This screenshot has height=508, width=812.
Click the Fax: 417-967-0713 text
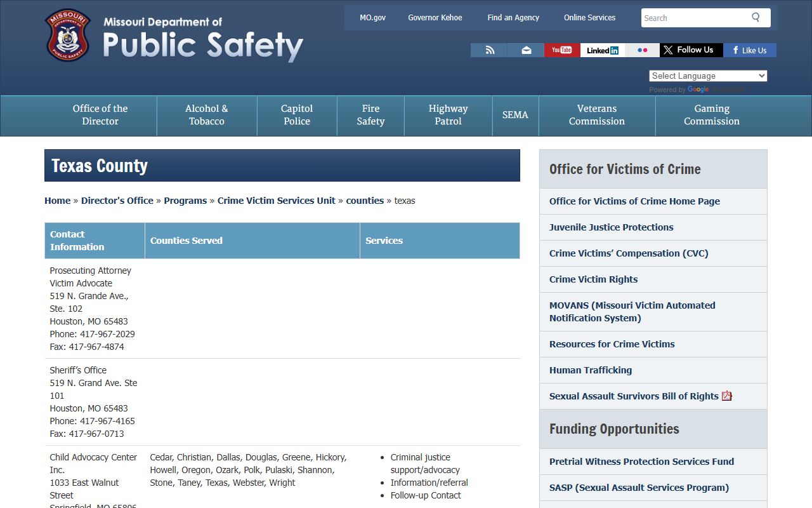pos(87,434)
